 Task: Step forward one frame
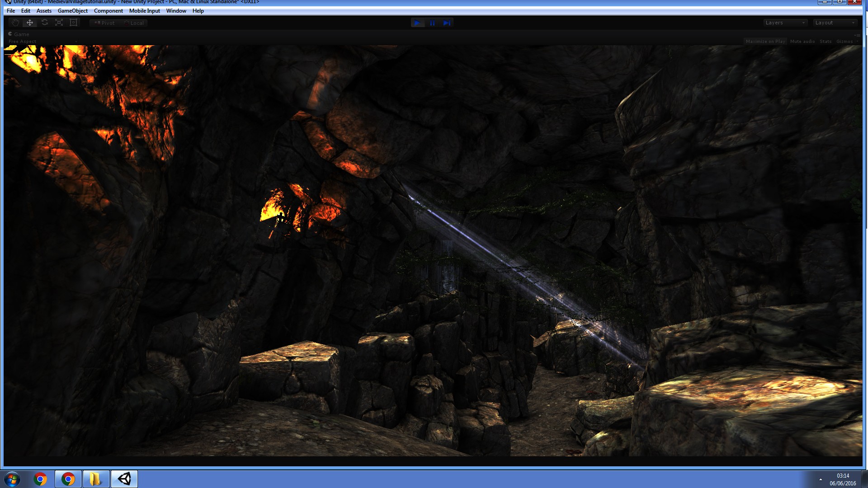[447, 23]
